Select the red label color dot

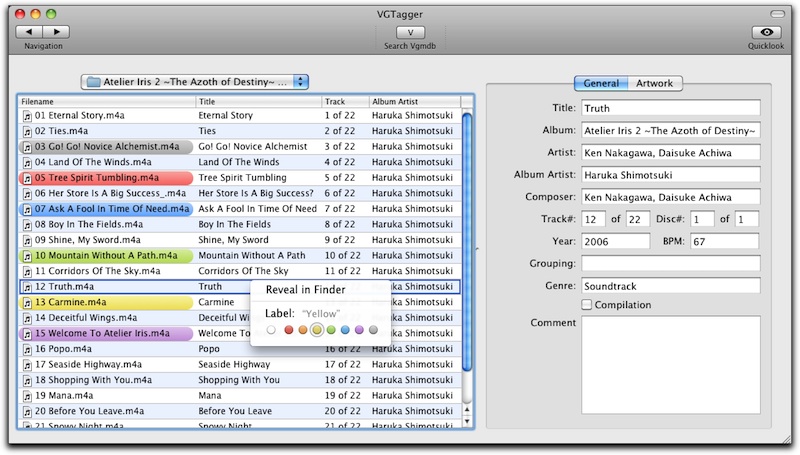click(x=288, y=329)
